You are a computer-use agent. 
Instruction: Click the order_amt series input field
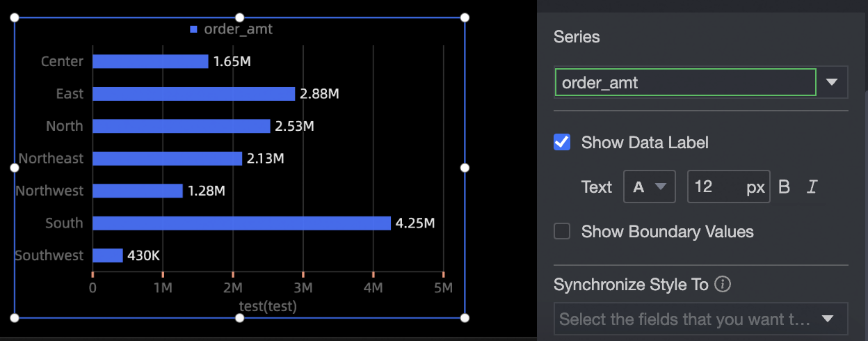tap(685, 82)
